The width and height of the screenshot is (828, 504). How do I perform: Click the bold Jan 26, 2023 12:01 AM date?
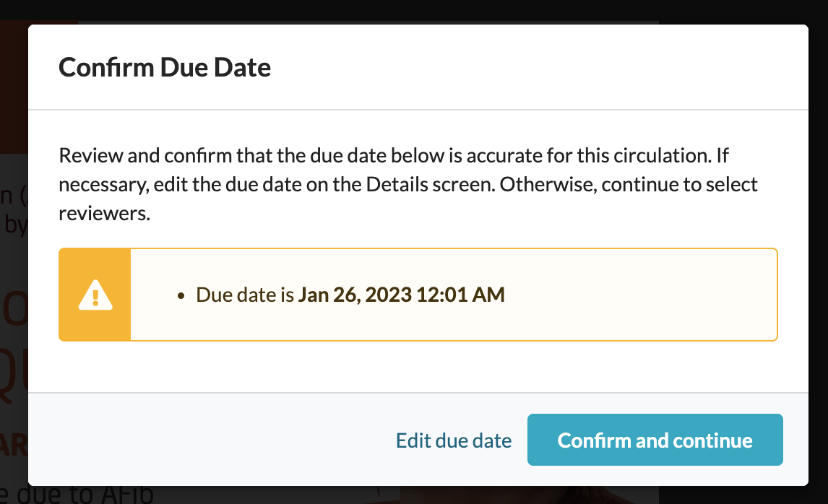coord(401,295)
